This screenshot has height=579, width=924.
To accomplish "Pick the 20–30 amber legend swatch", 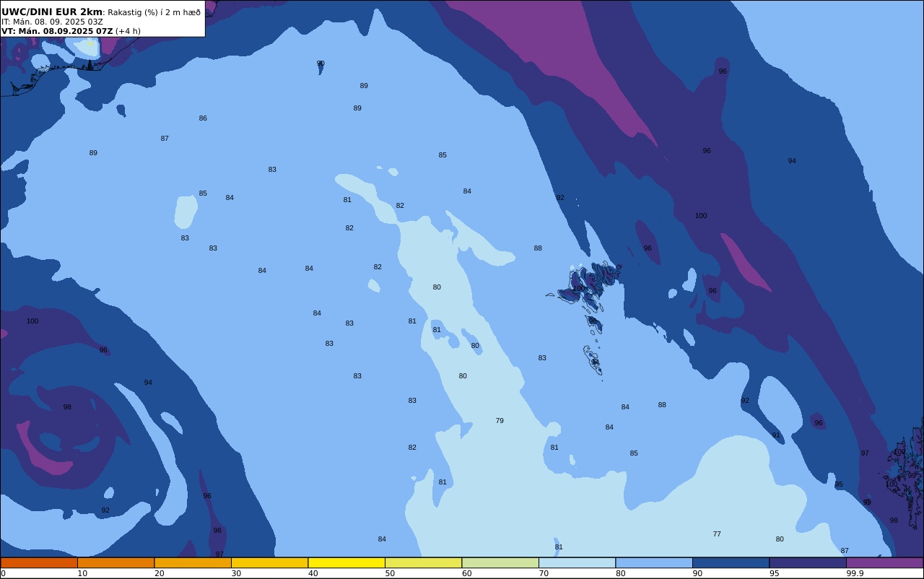I will (x=193, y=562).
